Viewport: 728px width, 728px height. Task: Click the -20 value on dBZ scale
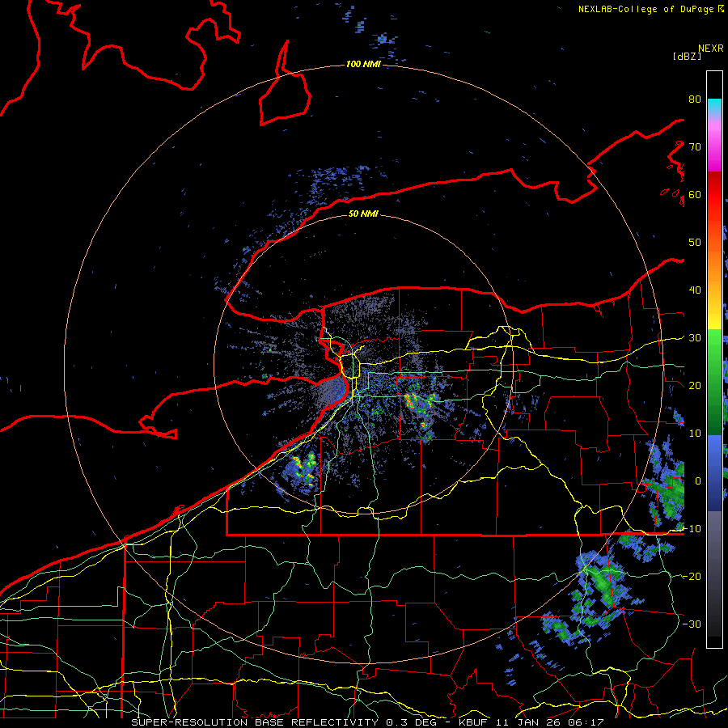[692, 576]
